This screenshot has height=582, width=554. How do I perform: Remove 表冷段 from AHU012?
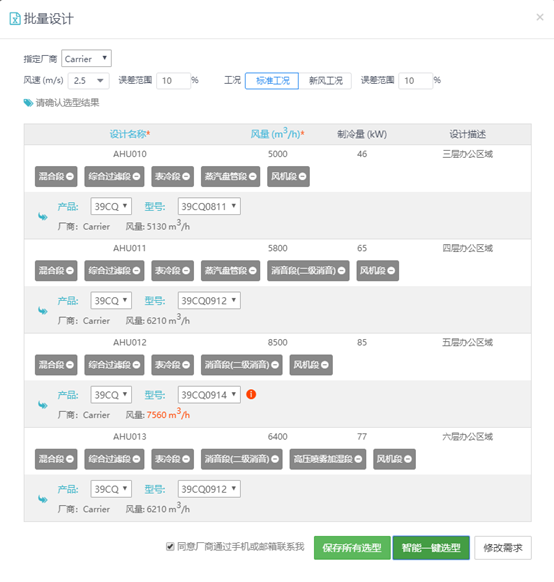[x=186, y=365]
